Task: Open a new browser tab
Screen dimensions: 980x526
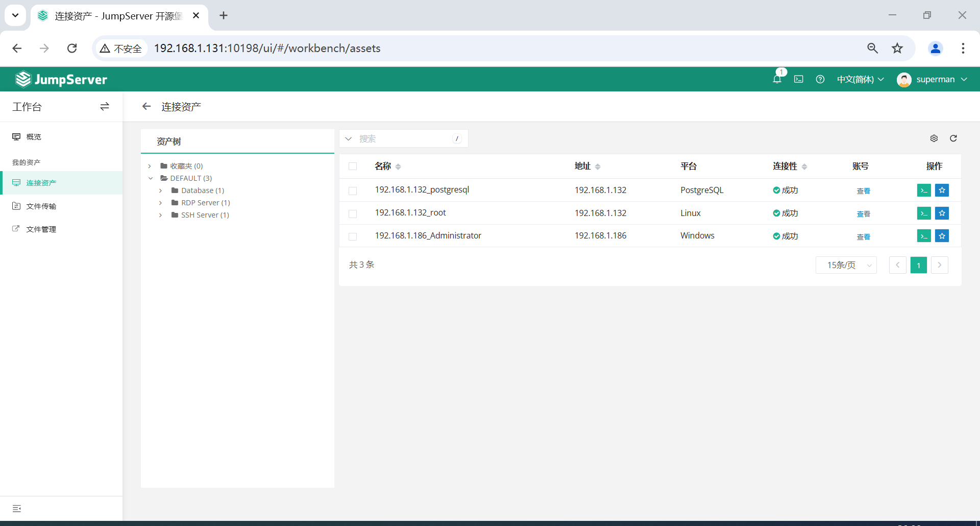Action: (x=224, y=15)
